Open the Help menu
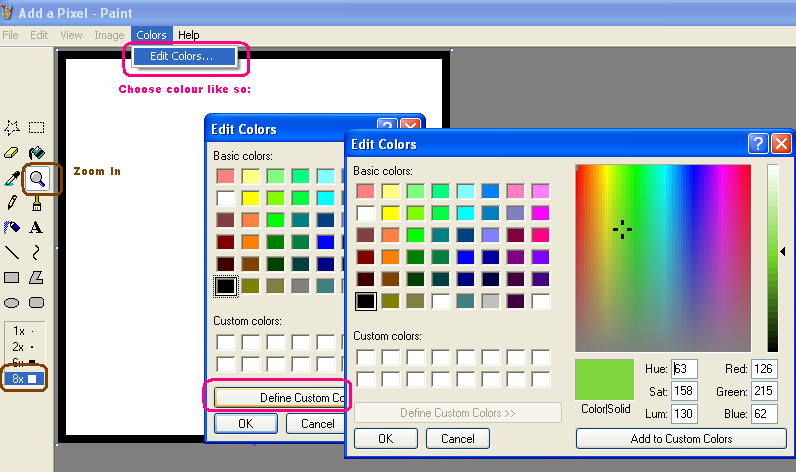Image resolution: width=796 pixels, height=472 pixels. click(x=188, y=35)
